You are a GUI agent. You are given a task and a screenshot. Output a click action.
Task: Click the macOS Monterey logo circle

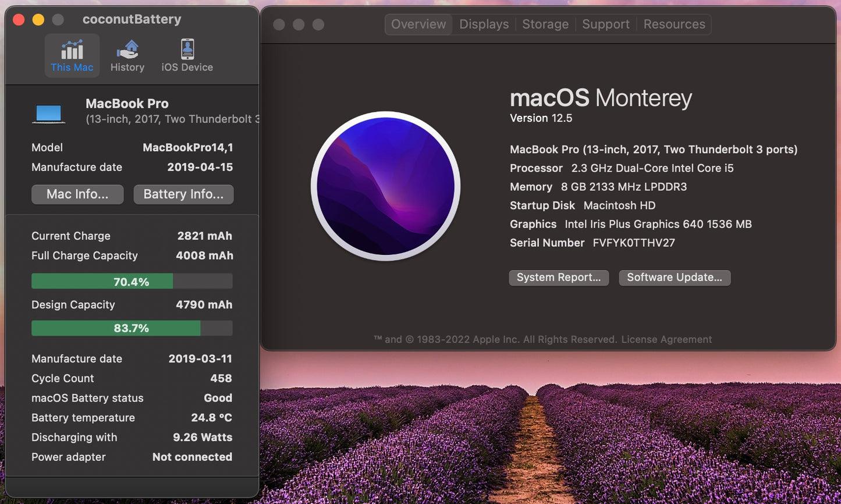tap(386, 185)
